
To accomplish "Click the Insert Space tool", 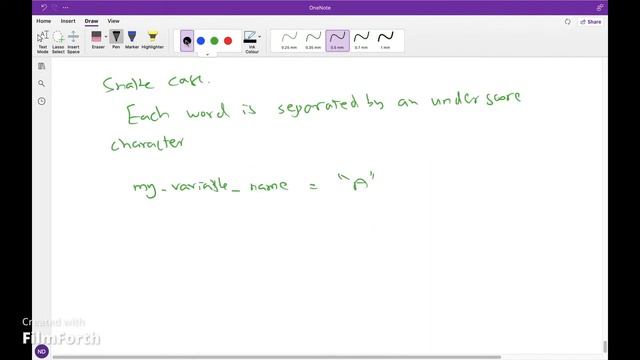I will click(x=73, y=42).
